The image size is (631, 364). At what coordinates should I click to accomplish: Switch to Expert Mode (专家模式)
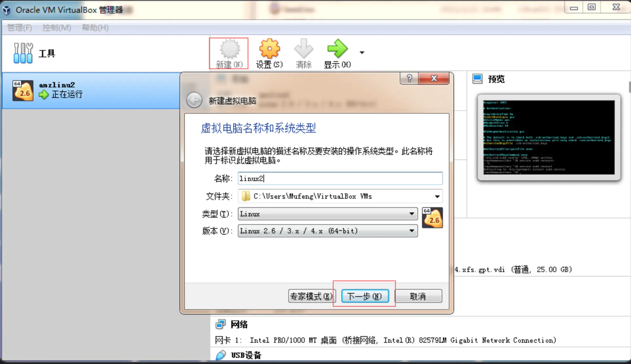pyautogui.click(x=311, y=296)
